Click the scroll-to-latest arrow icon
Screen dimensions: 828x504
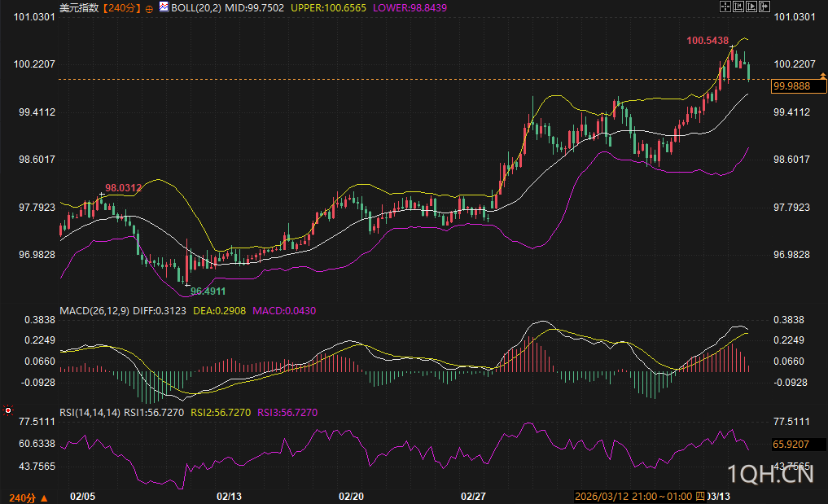click(x=764, y=7)
